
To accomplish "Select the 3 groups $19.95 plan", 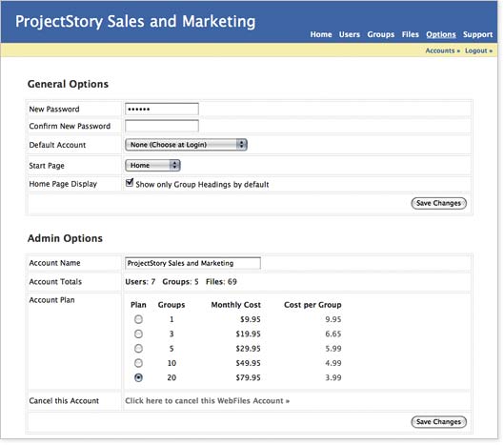I will [138, 334].
